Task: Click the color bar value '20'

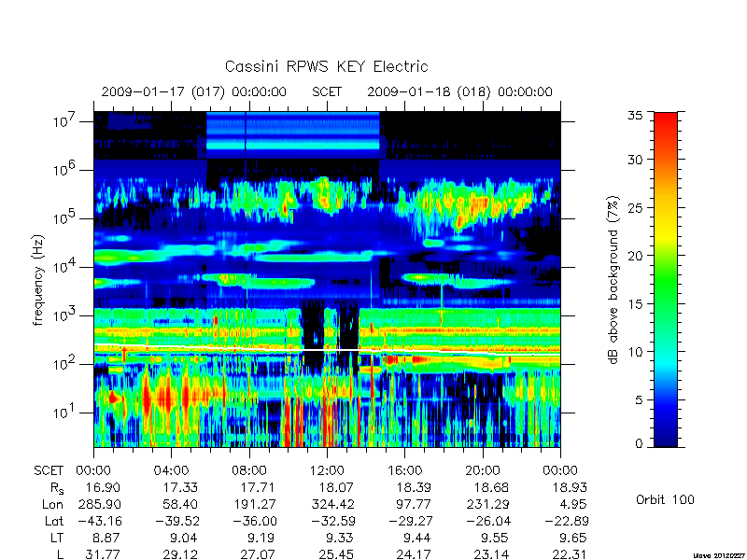Action: click(635, 256)
